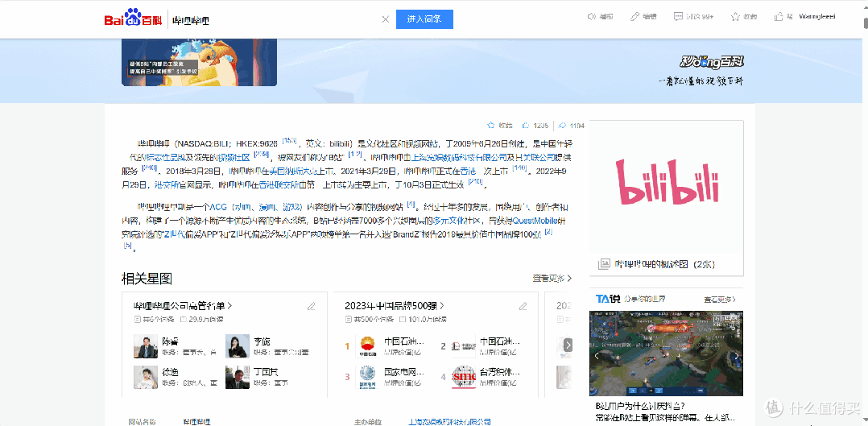Show previous TA说 slide with left chevron
This screenshot has height=426, width=868.
click(597, 356)
